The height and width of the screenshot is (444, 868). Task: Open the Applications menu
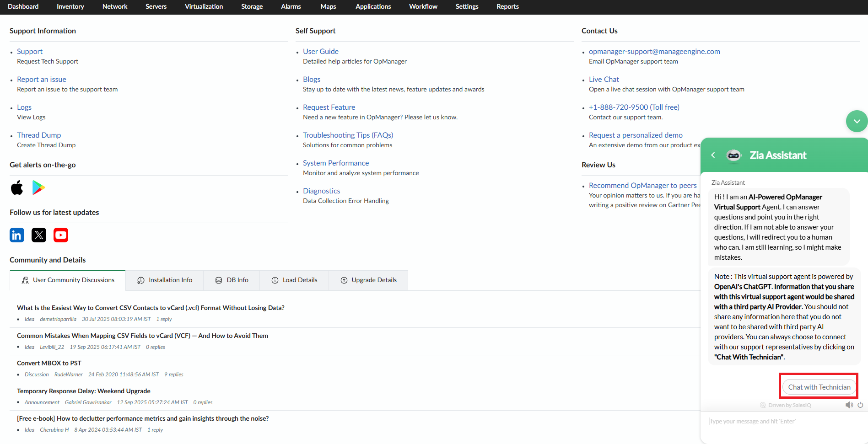(373, 6)
